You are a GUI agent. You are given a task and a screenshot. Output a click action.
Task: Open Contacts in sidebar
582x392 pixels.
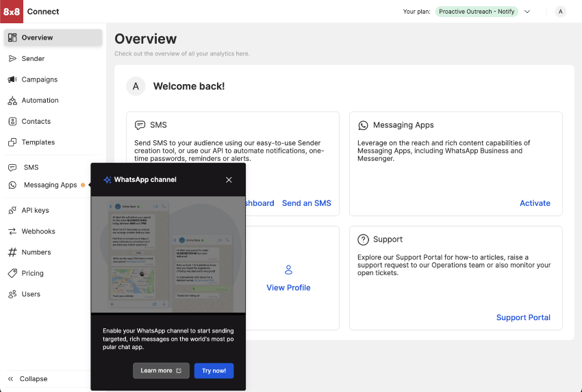coord(53,121)
